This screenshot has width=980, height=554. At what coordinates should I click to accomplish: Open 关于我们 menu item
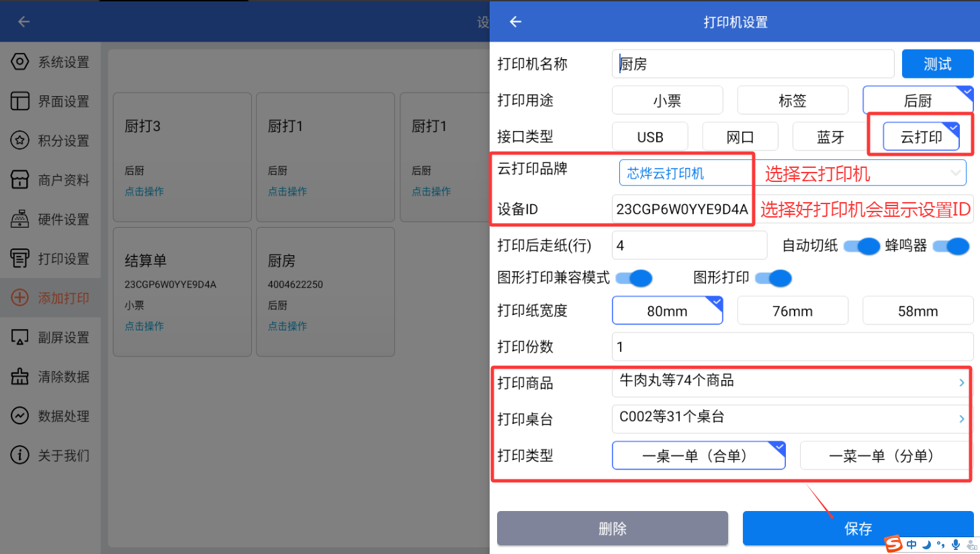pyautogui.click(x=50, y=455)
